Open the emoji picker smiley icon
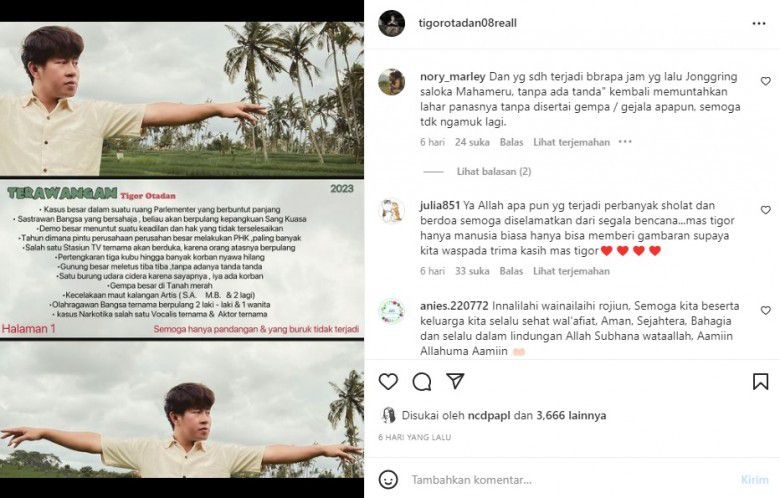 coord(388,480)
